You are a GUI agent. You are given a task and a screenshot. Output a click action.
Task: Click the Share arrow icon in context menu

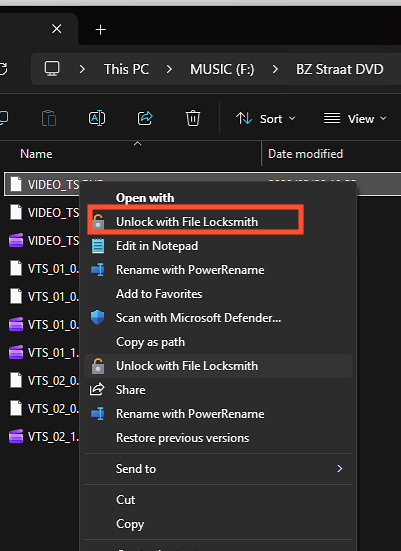97,389
